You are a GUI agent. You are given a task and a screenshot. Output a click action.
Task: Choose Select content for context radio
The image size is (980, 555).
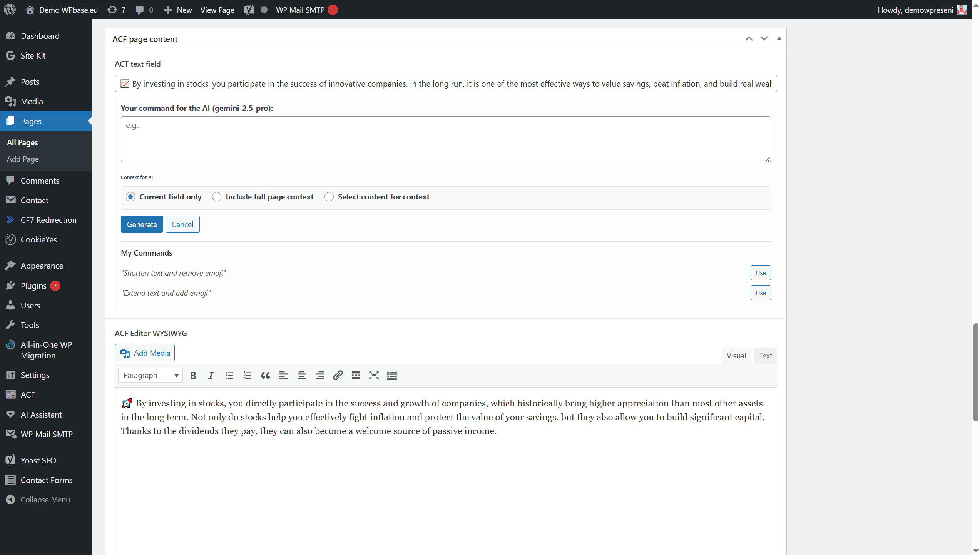coord(329,197)
